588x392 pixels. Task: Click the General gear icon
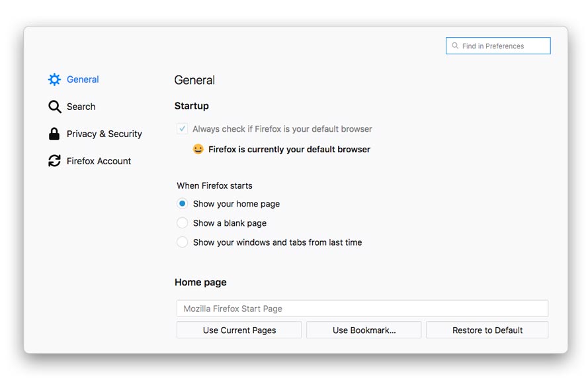(54, 79)
